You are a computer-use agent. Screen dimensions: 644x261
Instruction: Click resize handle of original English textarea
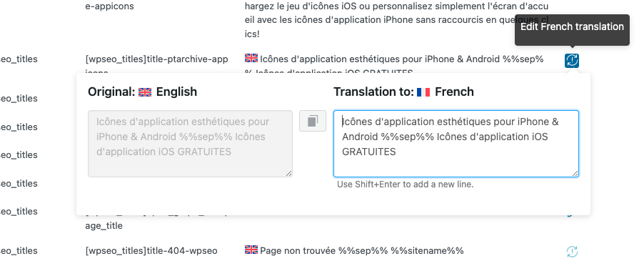[289, 174]
